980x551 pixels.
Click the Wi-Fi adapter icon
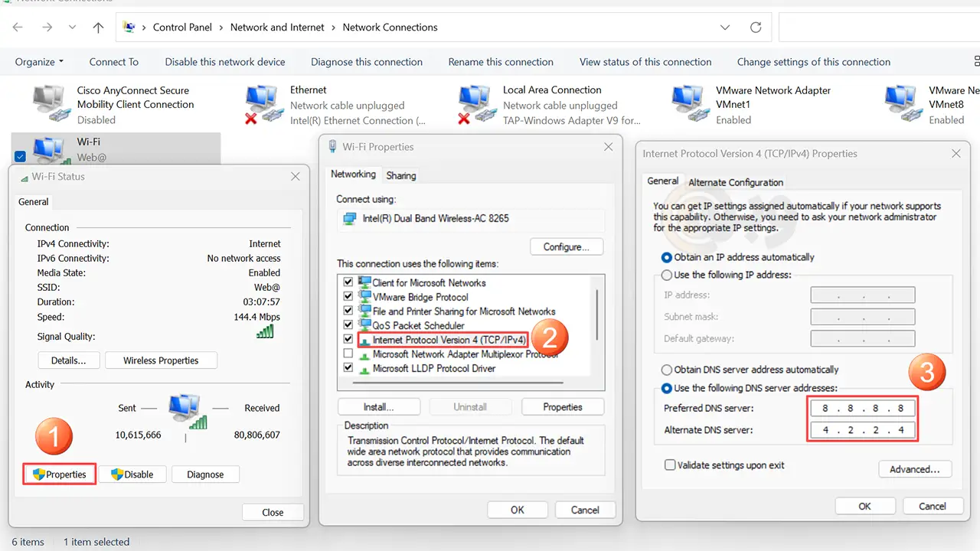point(49,149)
